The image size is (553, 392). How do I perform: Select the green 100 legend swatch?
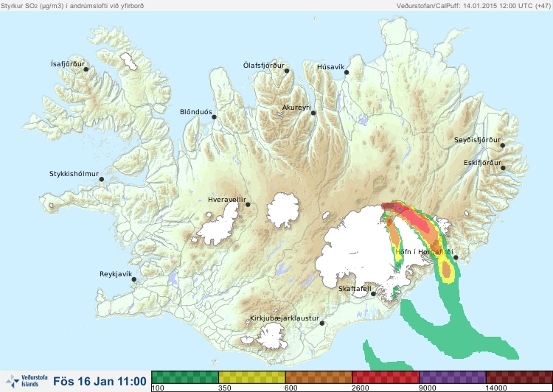click(x=185, y=377)
